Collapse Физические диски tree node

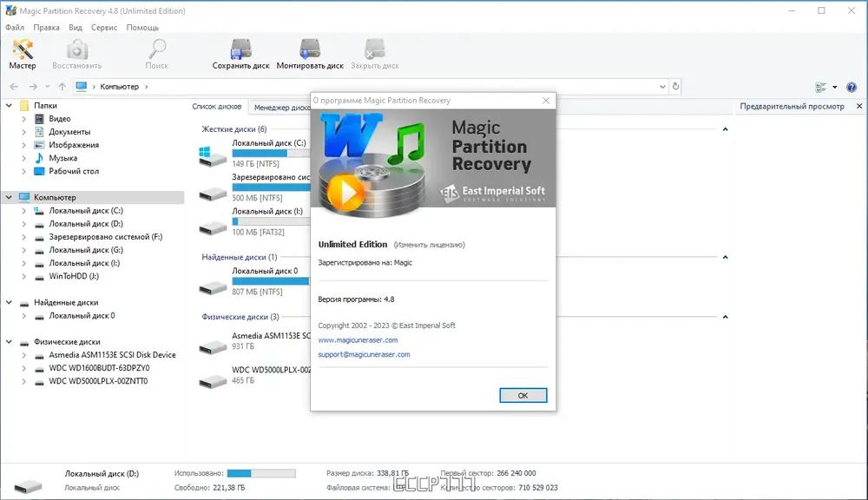9,342
